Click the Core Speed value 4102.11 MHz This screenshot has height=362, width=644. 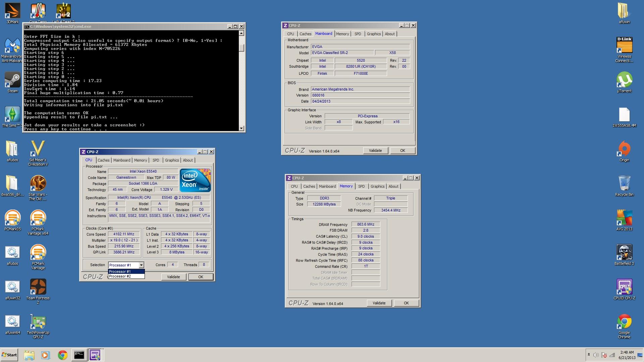click(124, 234)
